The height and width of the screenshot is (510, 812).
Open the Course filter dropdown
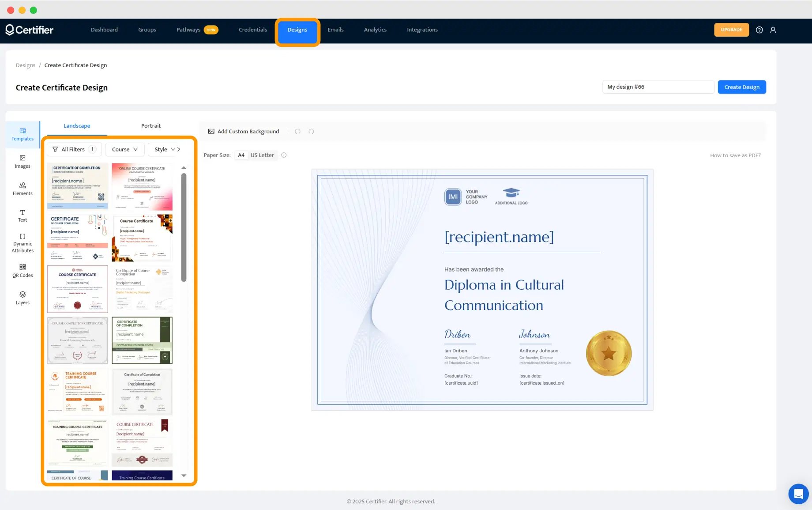click(x=125, y=149)
